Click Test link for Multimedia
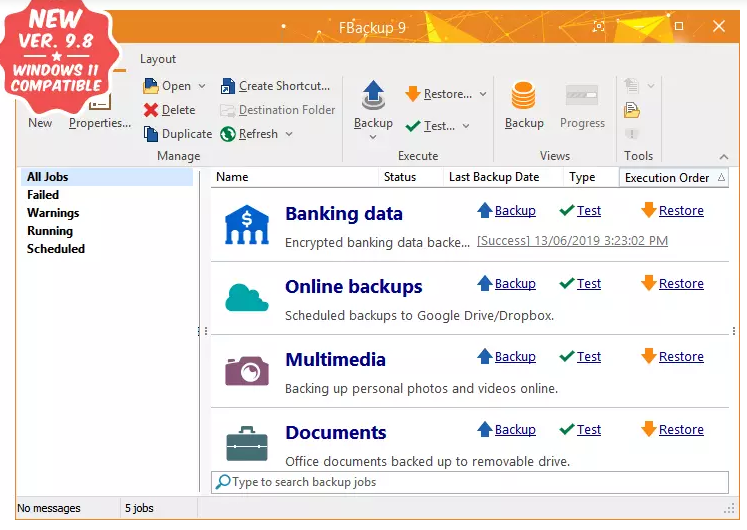The width and height of the screenshot is (747, 530). [x=589, y=356]
